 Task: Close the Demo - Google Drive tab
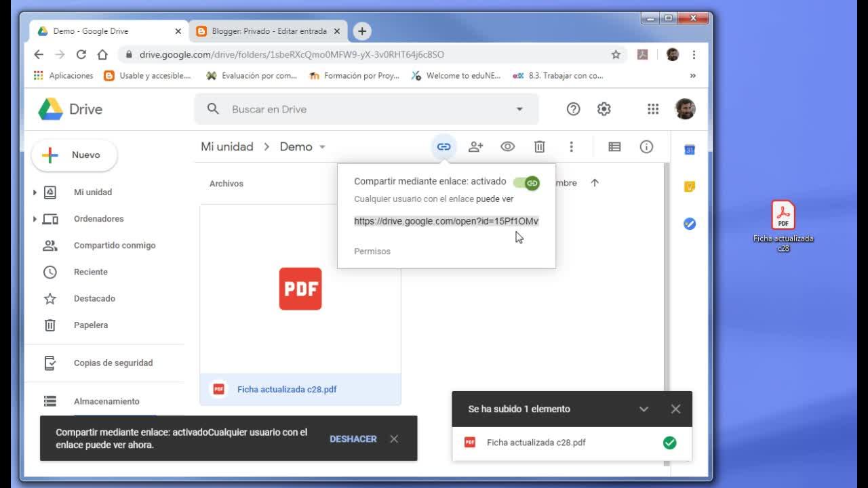pyautogui.click(x=178, y=31)
